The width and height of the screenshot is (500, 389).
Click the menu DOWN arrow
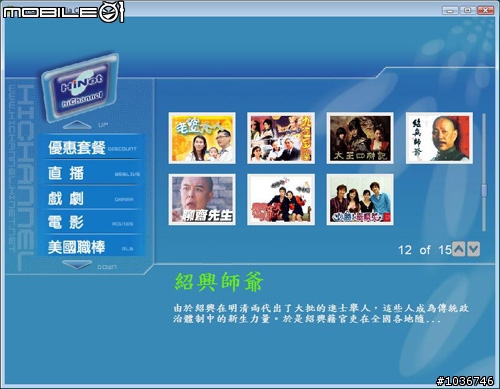(77, 265)
